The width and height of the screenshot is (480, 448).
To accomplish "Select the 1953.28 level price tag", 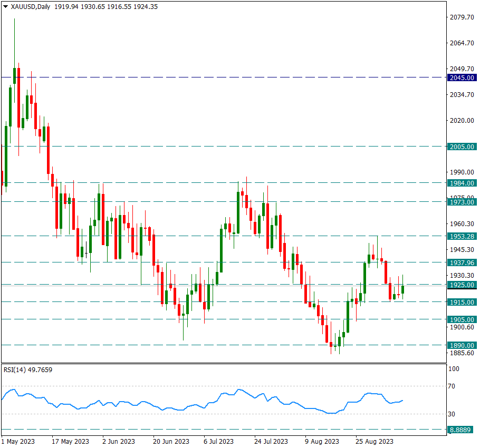I will point(462,236).
